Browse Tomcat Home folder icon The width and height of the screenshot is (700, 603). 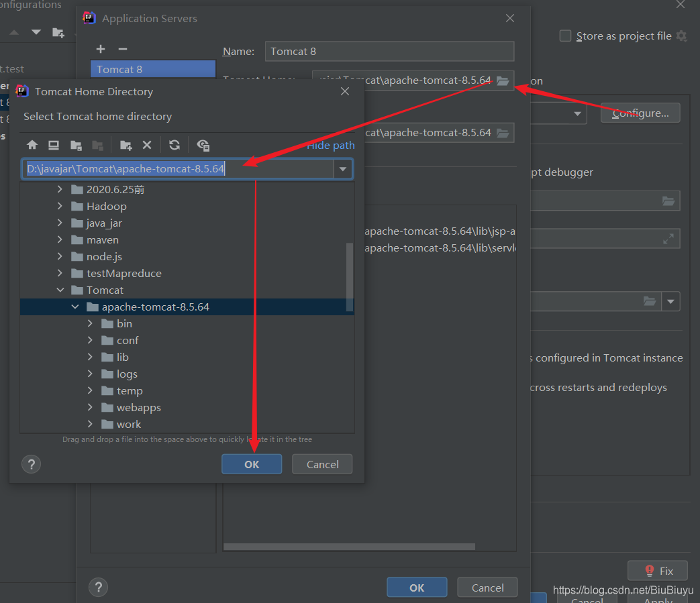tap(503, 80)
